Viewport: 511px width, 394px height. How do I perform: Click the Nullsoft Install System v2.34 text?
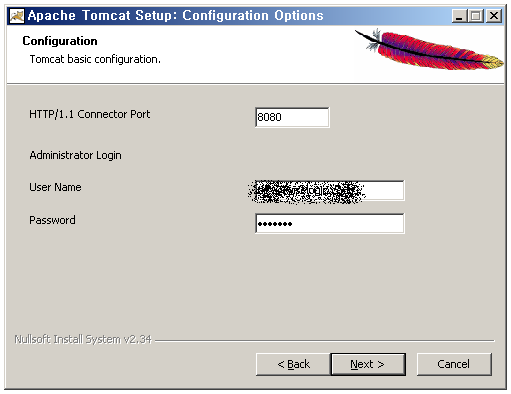[x=83, y=339]
